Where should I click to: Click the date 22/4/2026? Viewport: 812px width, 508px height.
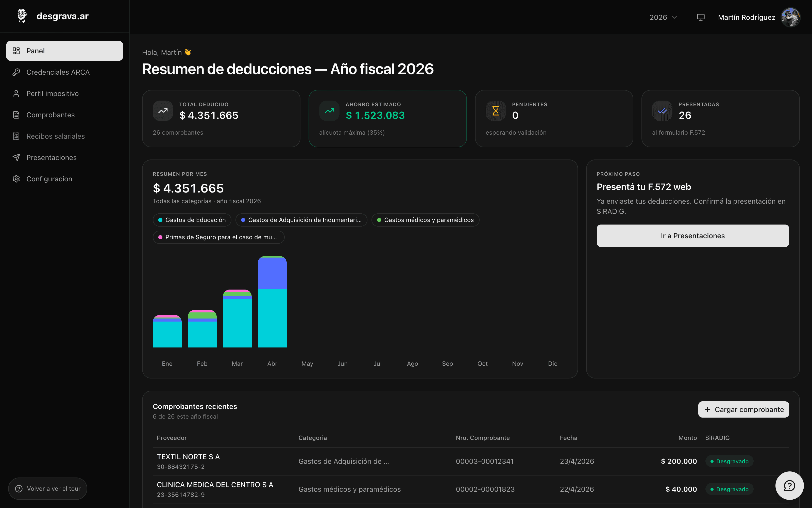click(x=577, y=489)
